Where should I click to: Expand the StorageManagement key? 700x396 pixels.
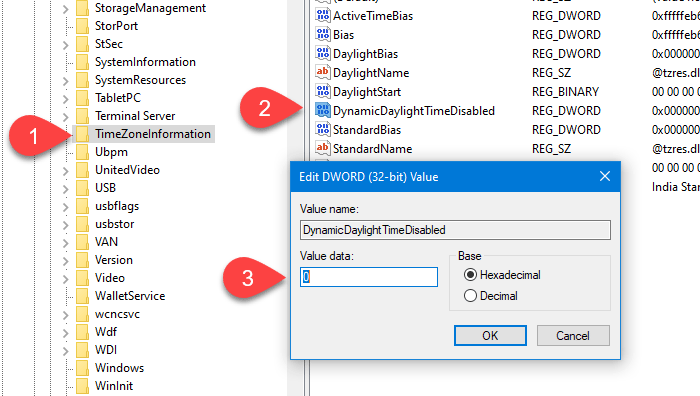[66, 9]
